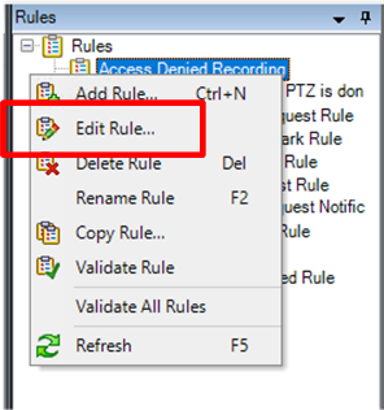Open the Rules panel dropdown arrow
Screen dimensions: 384x410
pyautogui.click(x=339, y=20)
